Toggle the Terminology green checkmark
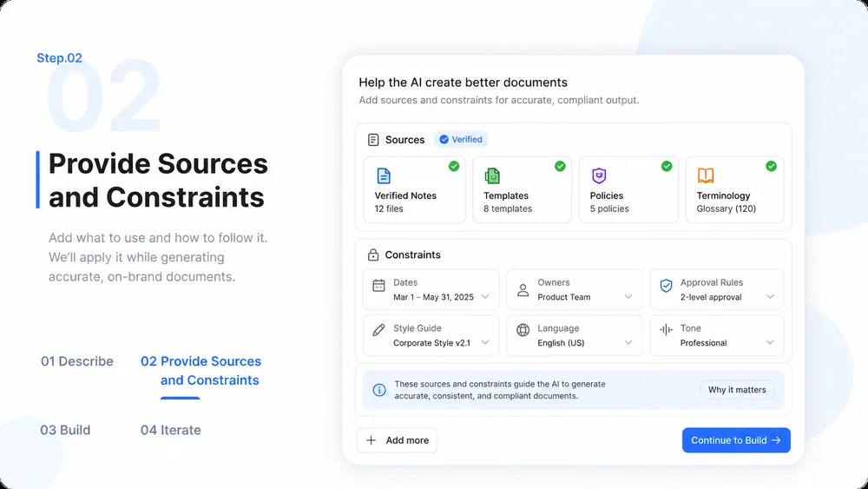 coord(771,166)
